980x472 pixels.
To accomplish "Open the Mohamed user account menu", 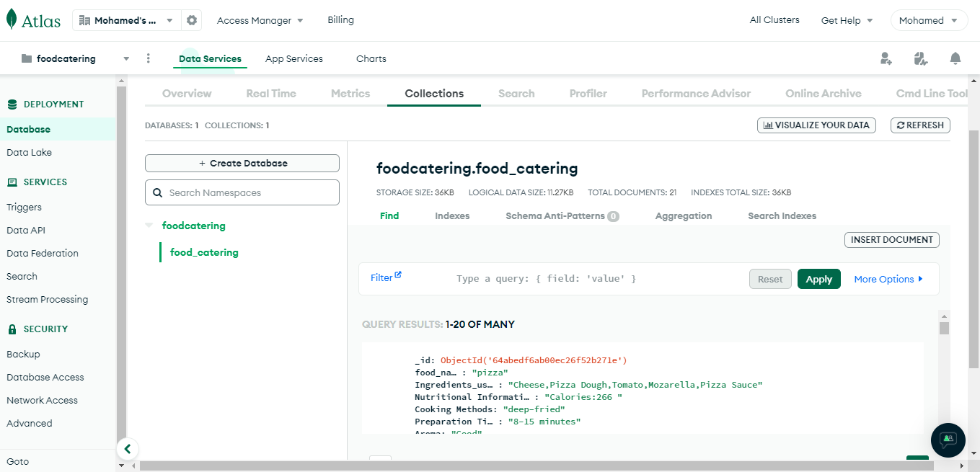I will tap(929, 20).
